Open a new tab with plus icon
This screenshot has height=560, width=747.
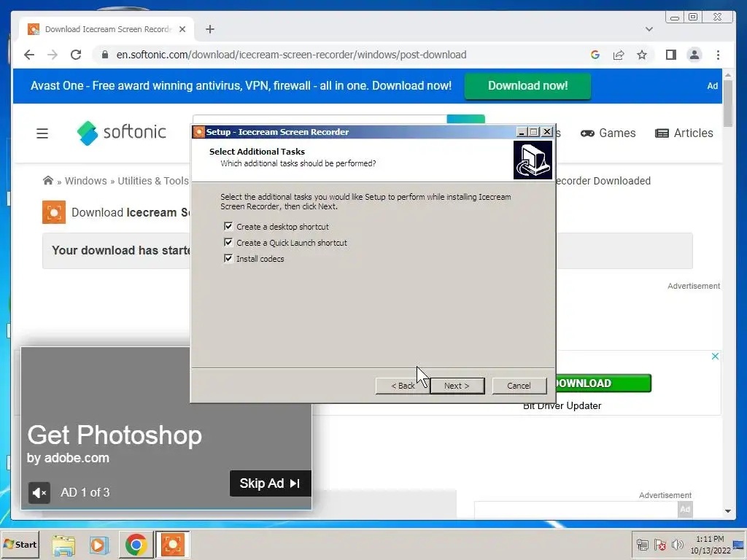coord(210,29)
